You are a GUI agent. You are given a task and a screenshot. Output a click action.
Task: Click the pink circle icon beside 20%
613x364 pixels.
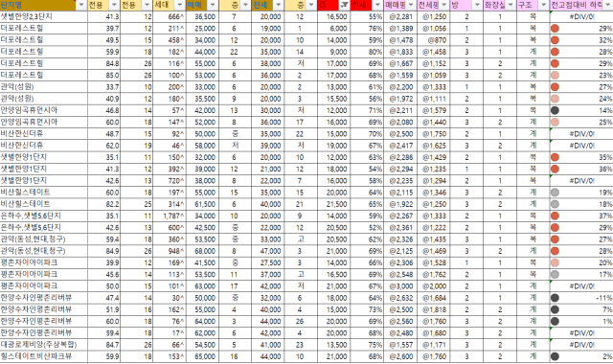coord(555,262)
